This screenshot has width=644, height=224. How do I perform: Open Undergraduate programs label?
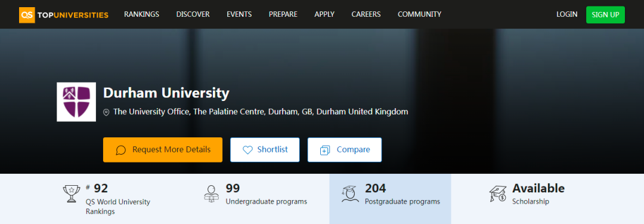(x=267, y=202)
